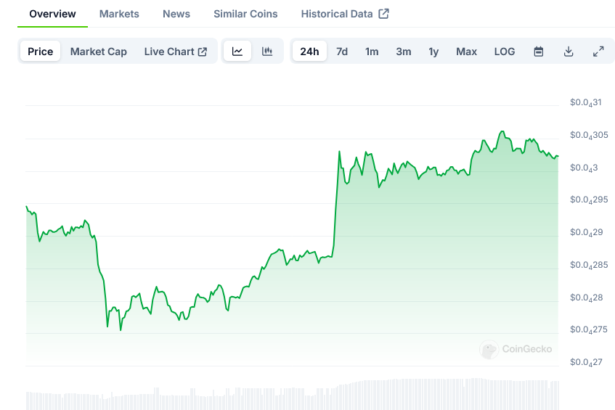Toggle LOG scale on the chart
The width and height of the screenshot is (615, 410).
[504, 52]
